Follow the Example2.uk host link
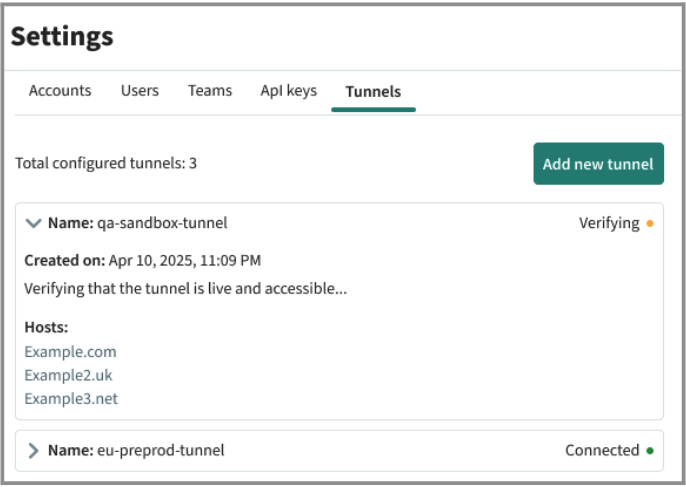686x487 pixels. 70,375
